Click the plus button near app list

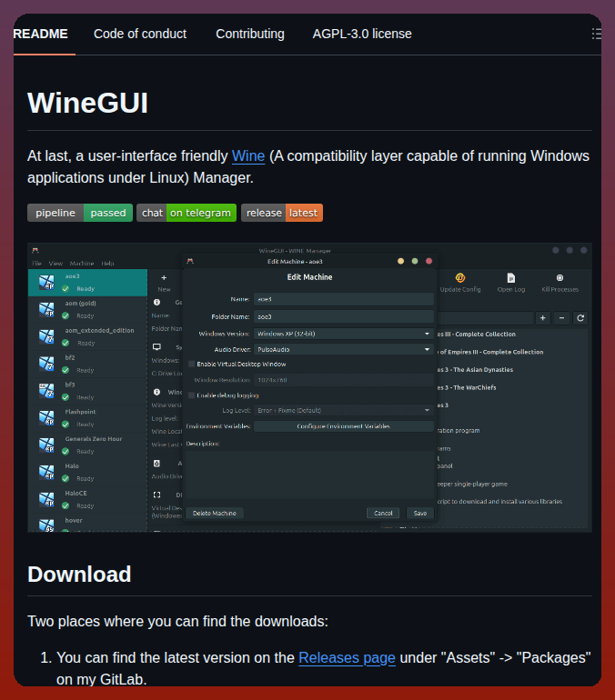(542, 318)
